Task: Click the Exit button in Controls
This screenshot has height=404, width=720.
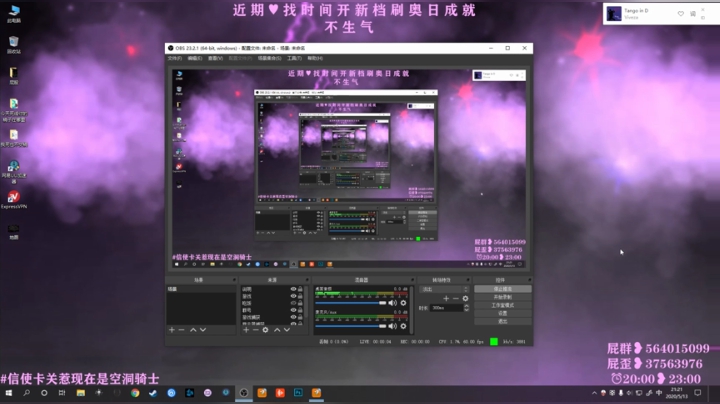Action: click(x=503, y=321)
